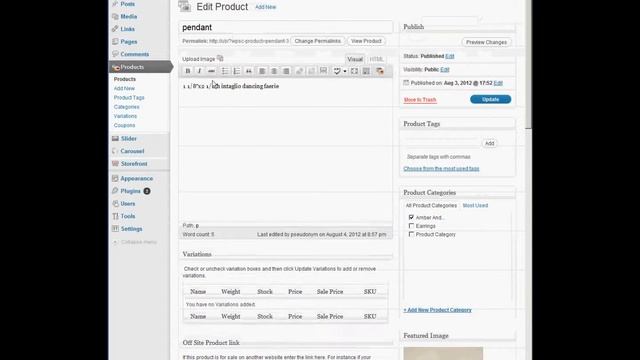Switch to the HTML editor tab

tap(376, 59)
